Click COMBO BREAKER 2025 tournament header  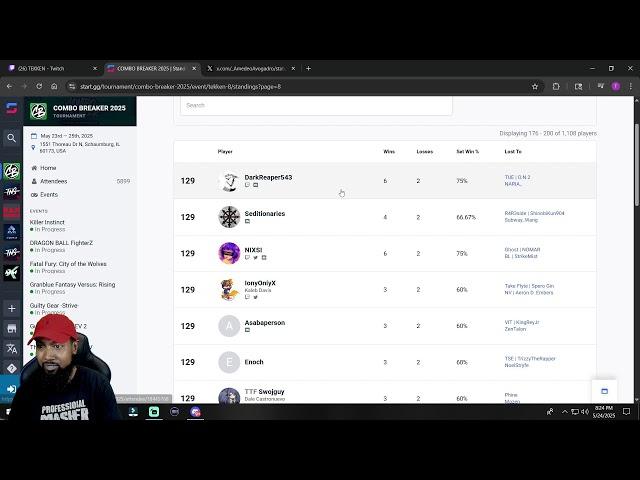coord(80,111)
